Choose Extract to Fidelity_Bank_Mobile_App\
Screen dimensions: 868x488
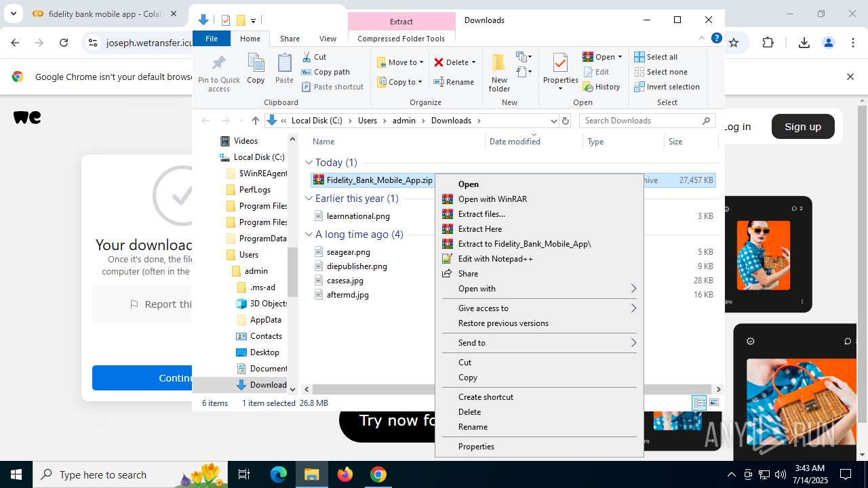(x=539, y=244)
